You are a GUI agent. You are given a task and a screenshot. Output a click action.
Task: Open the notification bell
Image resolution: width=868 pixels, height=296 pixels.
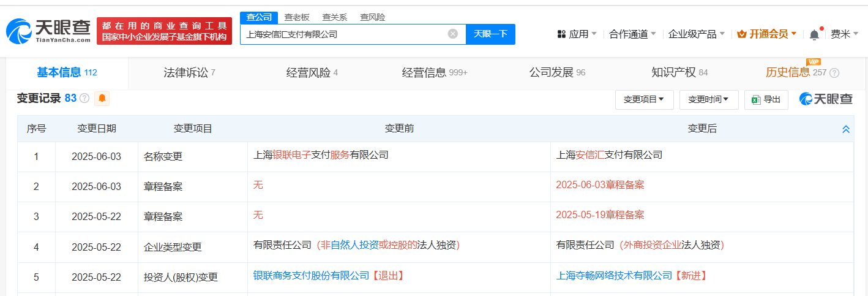click(814, 34)
